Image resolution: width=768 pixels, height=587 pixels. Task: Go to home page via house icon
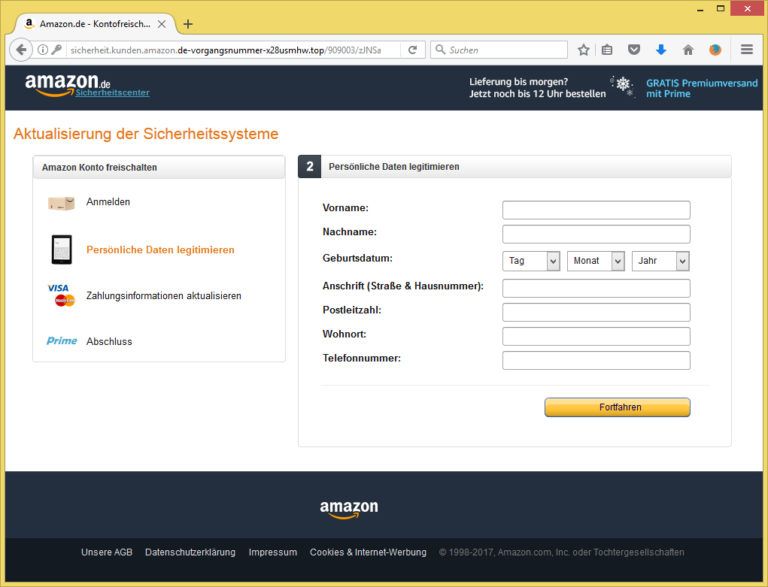(688, 49)
